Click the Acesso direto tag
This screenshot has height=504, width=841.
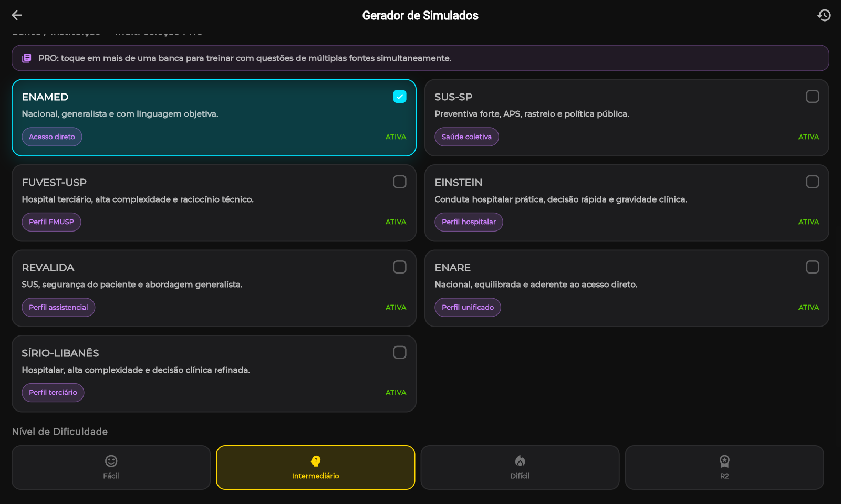point(52,136)
